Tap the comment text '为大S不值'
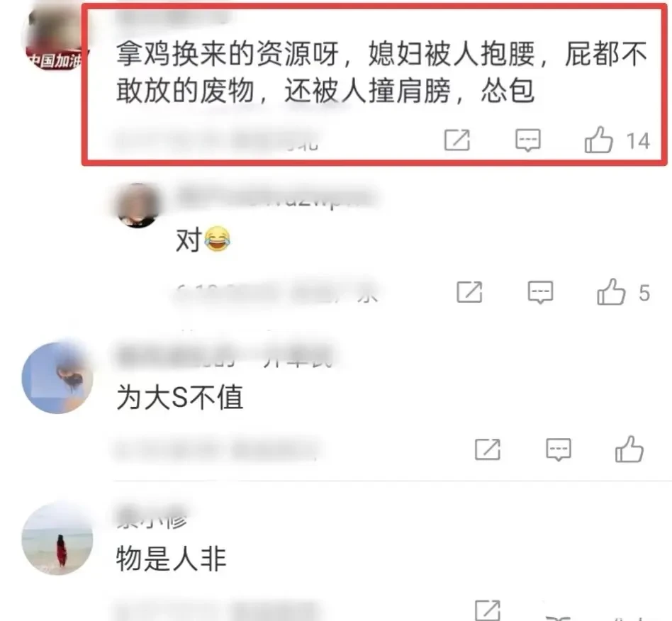 (x=180, y=397)
